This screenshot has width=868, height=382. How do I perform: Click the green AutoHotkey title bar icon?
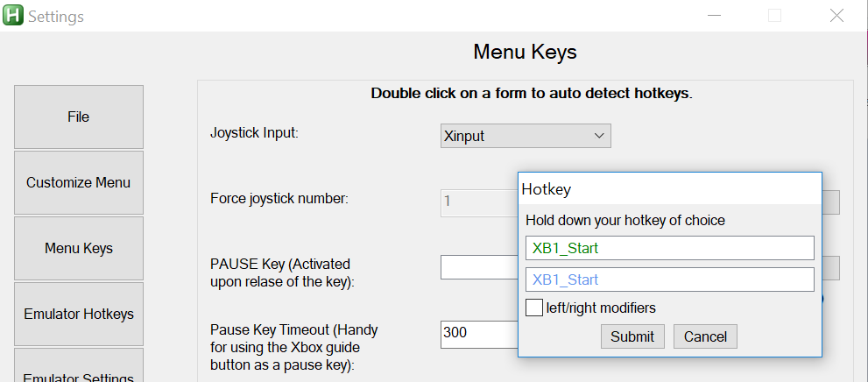click(13, 15)
